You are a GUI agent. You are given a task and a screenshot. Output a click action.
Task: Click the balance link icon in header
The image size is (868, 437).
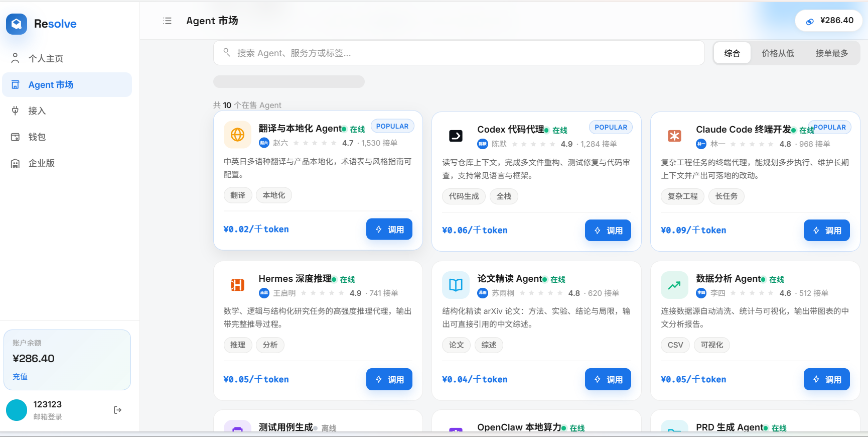810,21
